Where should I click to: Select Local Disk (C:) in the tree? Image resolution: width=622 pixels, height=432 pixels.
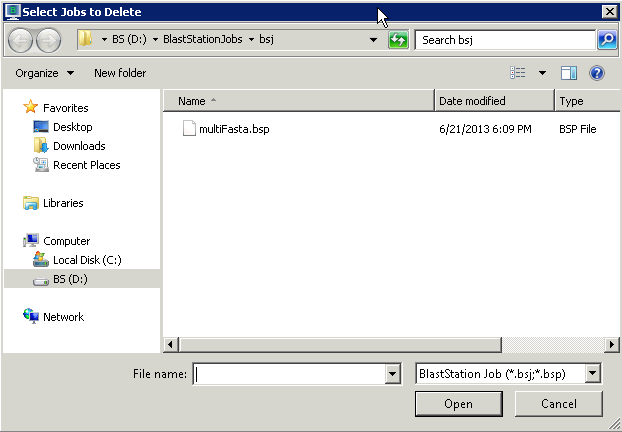point(87,260)
